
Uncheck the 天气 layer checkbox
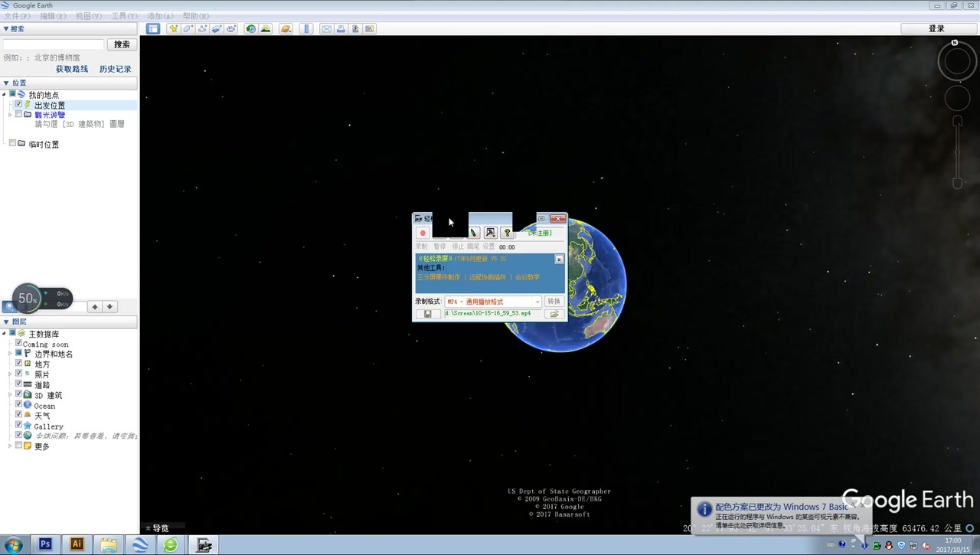pos(18,415)
